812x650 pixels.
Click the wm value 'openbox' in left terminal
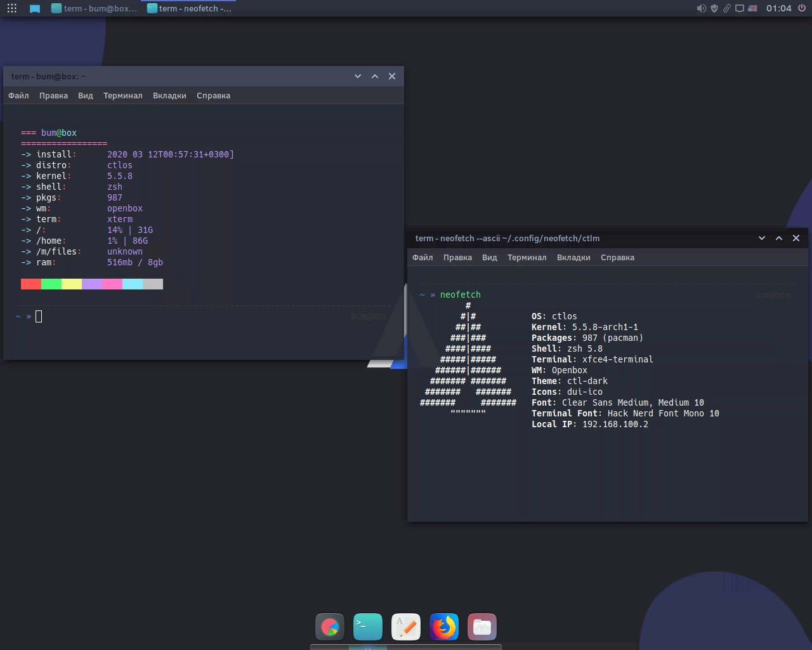coord(125,208)
